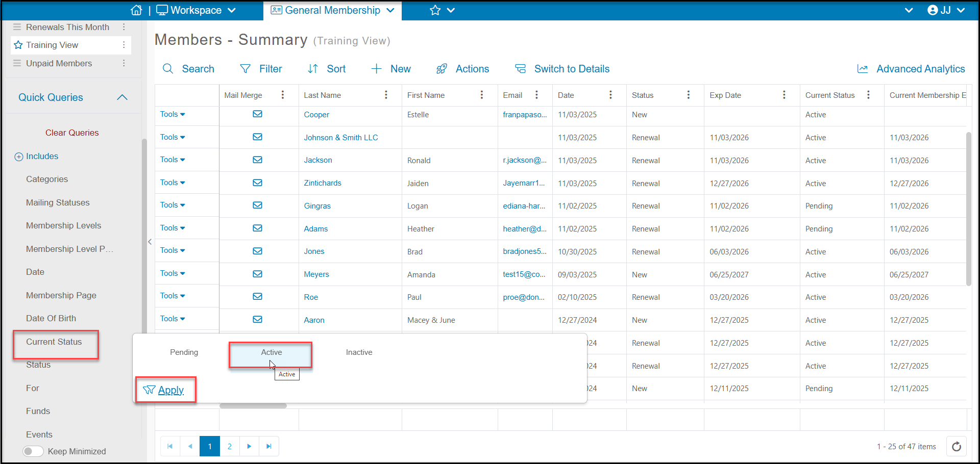The image size is (980, 464).
Task: Open Training View three-dot options
Action: point(124,45)
